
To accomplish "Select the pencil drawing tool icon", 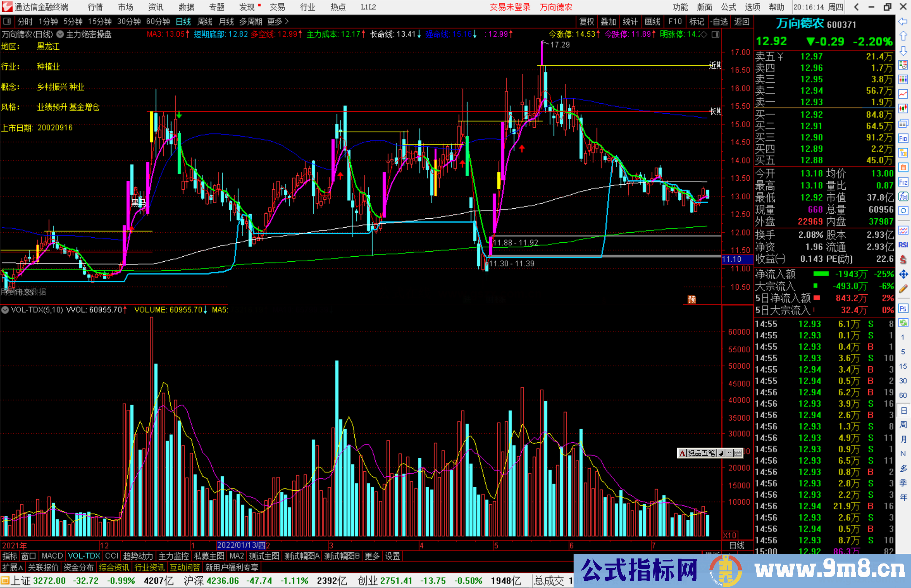I will (x=903, y=289).
